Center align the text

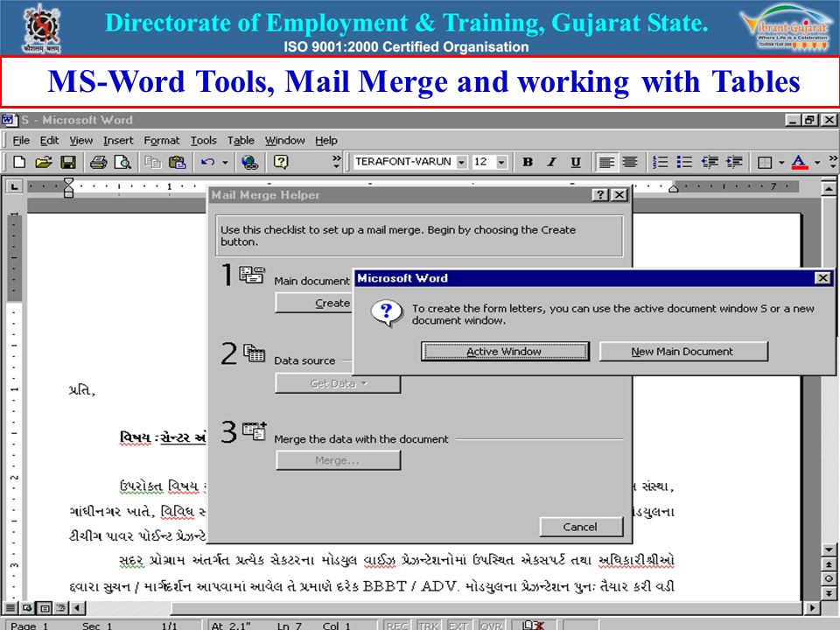630,162
